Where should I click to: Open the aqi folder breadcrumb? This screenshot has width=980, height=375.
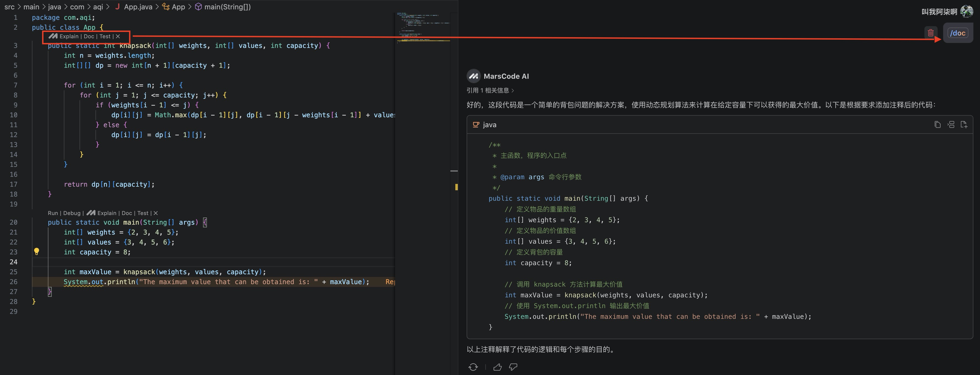click(x=98, y=7)
